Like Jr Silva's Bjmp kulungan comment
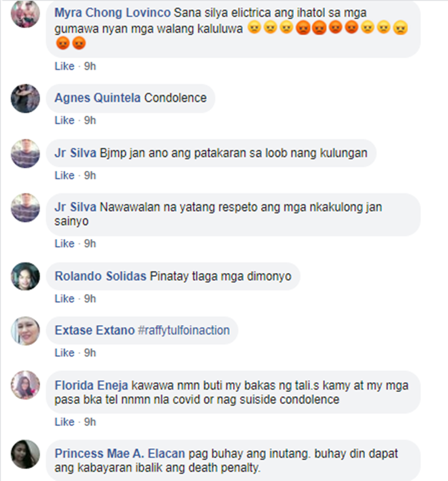 (x=65, y=176)
